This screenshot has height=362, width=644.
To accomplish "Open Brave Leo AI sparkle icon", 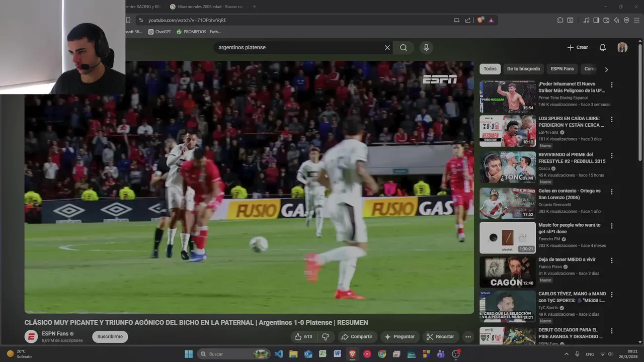I will coord(616,20).
